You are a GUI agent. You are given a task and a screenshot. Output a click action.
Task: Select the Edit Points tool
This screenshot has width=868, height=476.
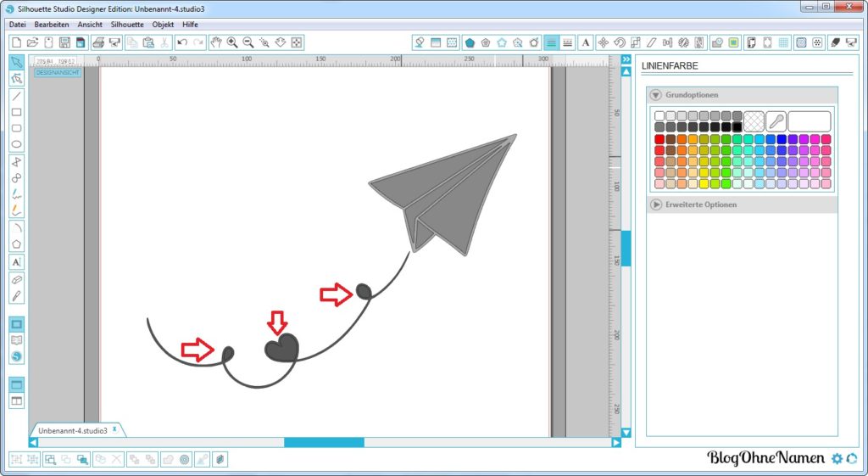[x=16, y=79]
